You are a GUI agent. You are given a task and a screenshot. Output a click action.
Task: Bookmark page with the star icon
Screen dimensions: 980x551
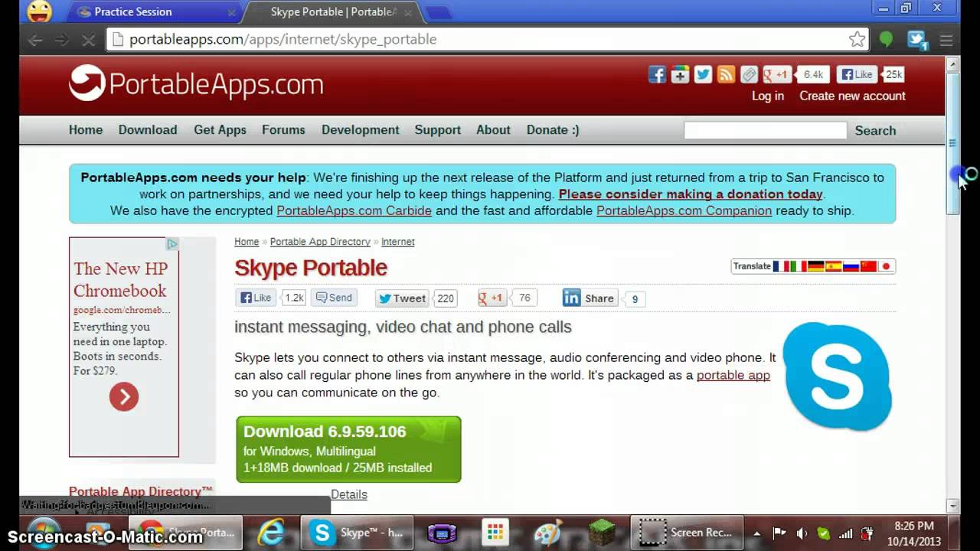(x=857, y=39)
